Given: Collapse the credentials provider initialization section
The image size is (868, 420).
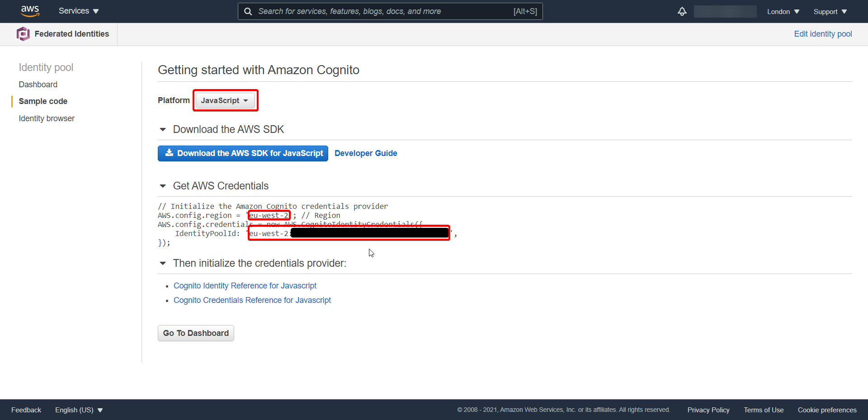Looking at the screenshot, I should coord(163,264).
